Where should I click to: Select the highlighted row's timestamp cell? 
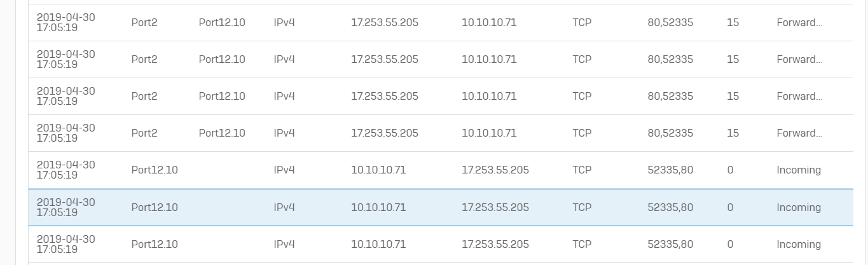pyautogui.click(x=66, y=207)
